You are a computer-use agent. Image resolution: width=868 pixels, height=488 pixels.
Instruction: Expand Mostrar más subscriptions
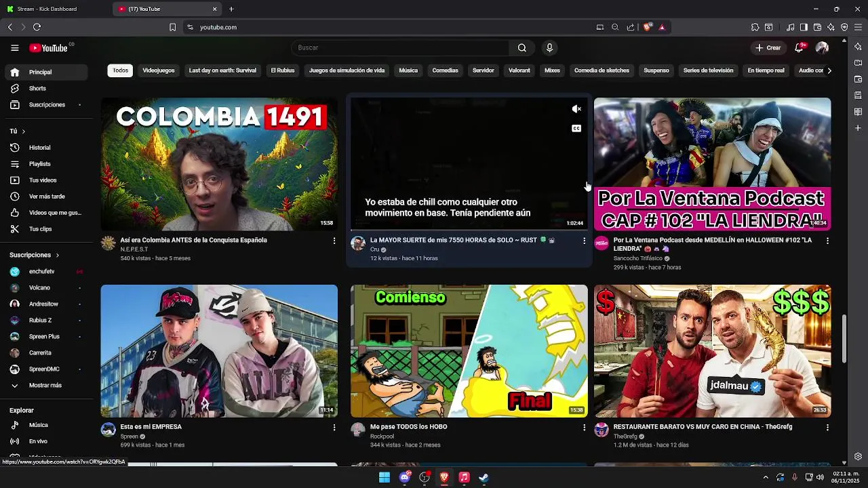44,385
